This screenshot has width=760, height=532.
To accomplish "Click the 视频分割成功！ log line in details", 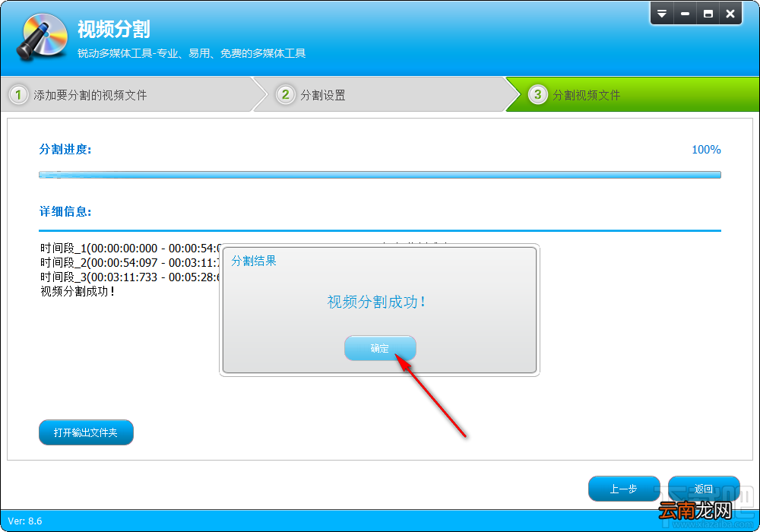I will pos(78,291).
